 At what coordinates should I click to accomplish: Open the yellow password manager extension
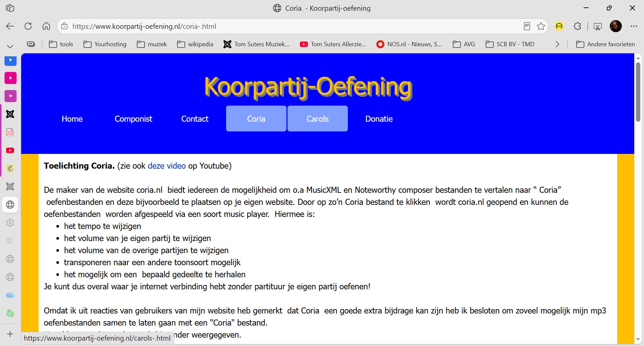[559, 26]
